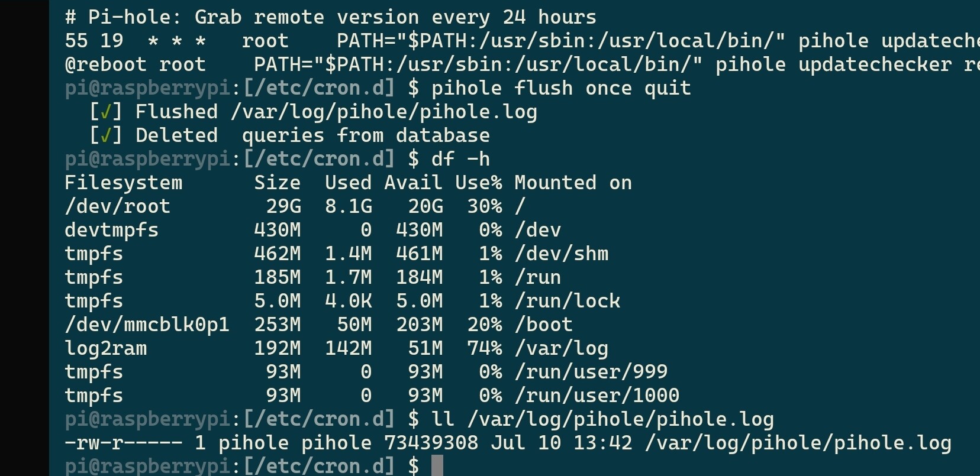Click the /dev/shm mount point text

[561, 254]
